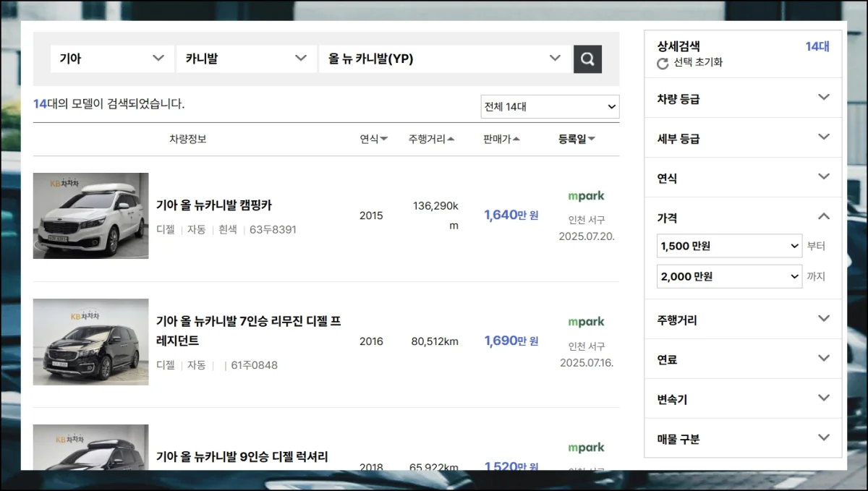The image size is (868, 491).
Task: Open 기아 올 뉴카니발 캠핑카 listing
Action: [x=214, y=205]
